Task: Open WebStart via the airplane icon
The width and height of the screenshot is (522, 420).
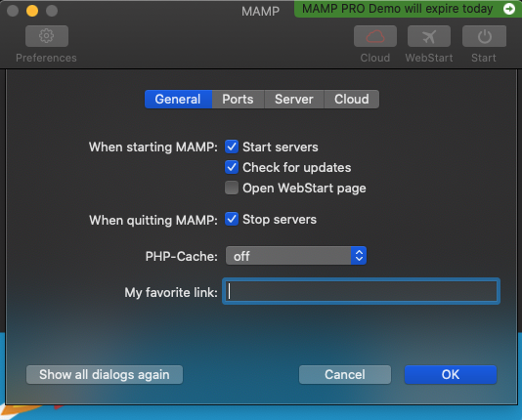Action: [429, 36]
